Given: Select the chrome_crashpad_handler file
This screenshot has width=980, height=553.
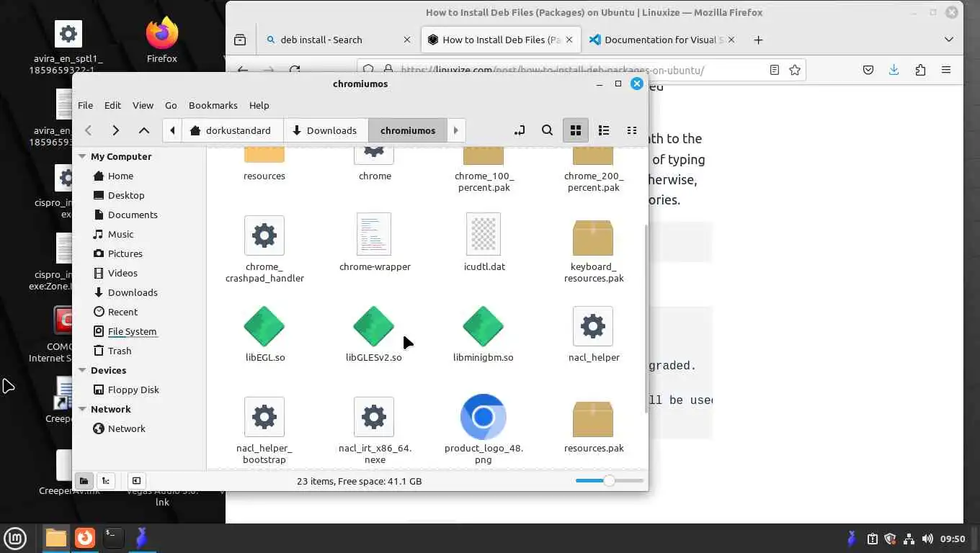Looking at the screenshot, I should coord(264,248).
